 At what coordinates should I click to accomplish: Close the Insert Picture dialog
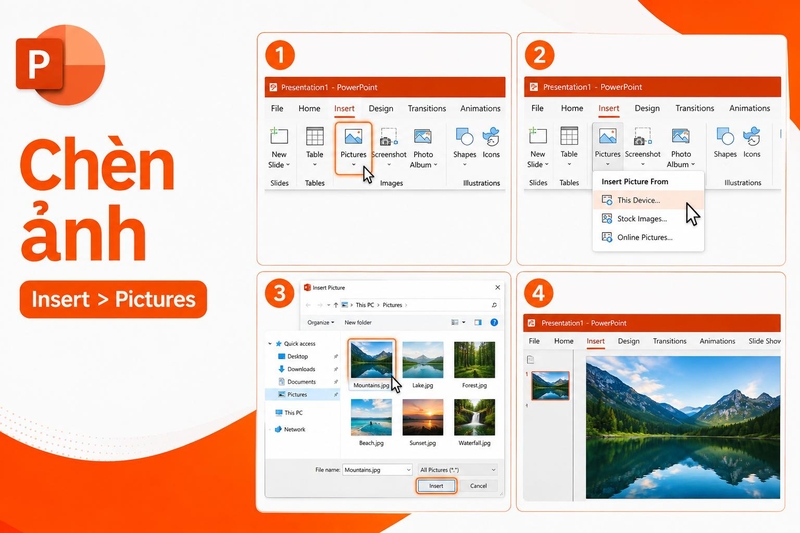[x=497, y=288]
